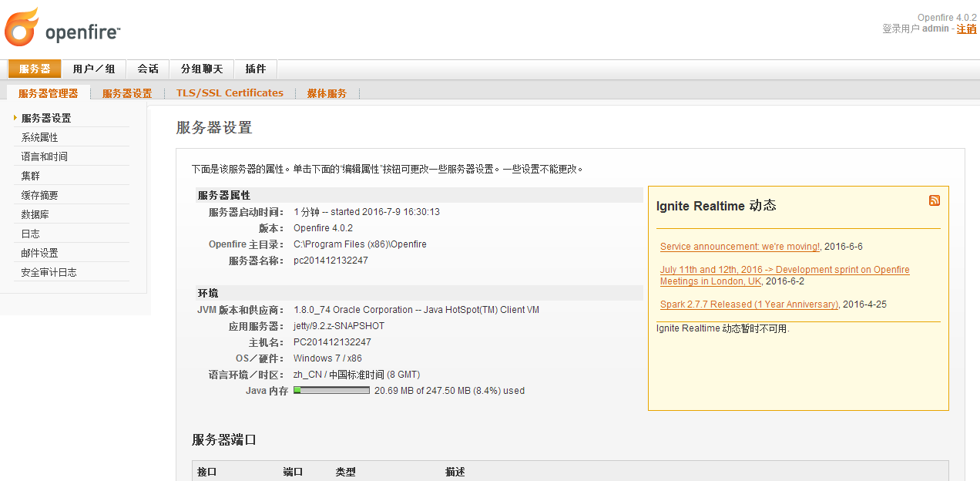Click the C:\Program Files (x86)\Openfire path
The image size is (980, 481).
coord(360,244)
